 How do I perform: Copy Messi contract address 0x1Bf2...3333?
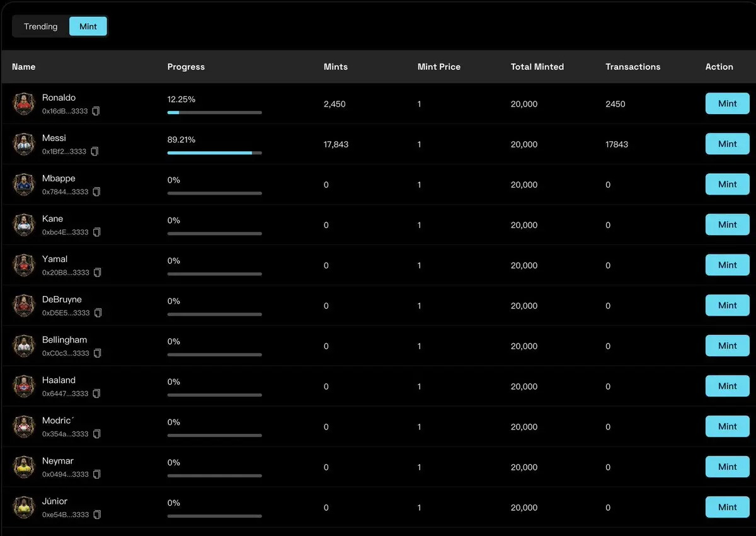click(94, 151)
